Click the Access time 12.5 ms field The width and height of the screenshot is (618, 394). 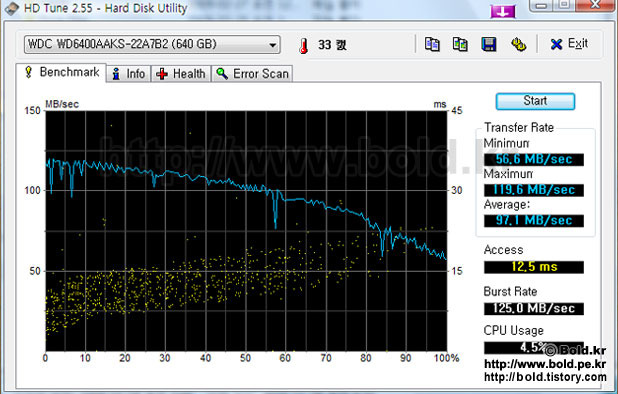(534, 267)
